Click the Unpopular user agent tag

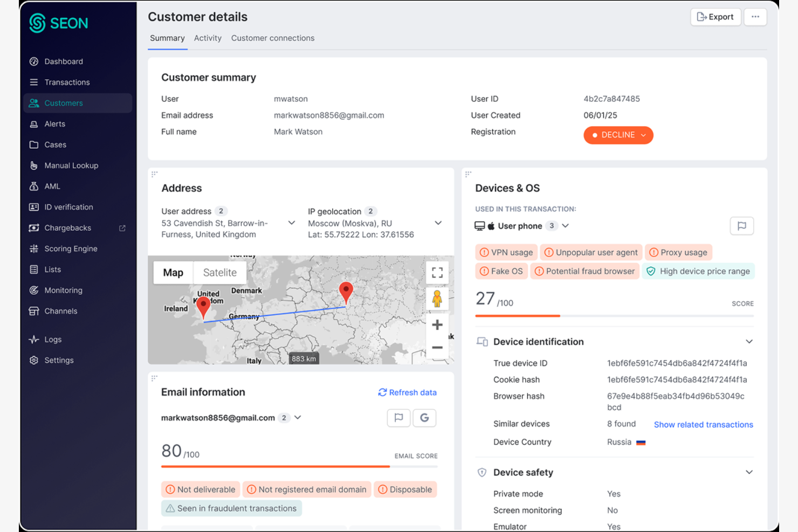pos(591,252)
